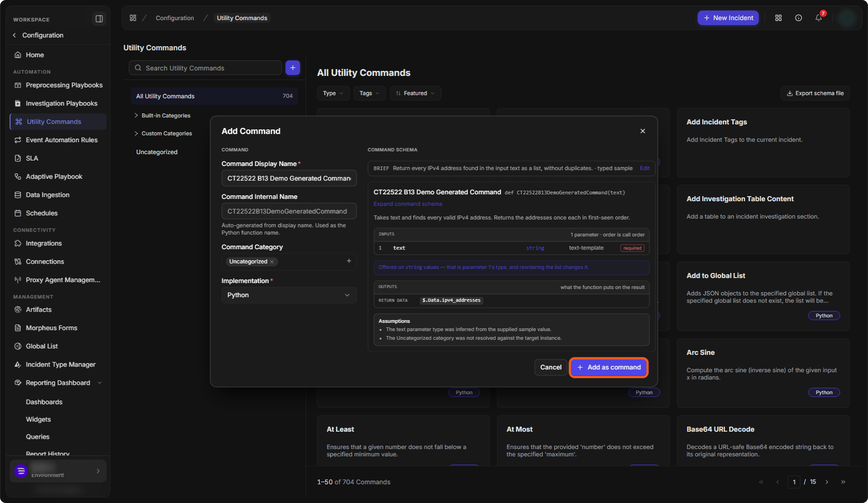Open the environment switcher

point(58,471)
